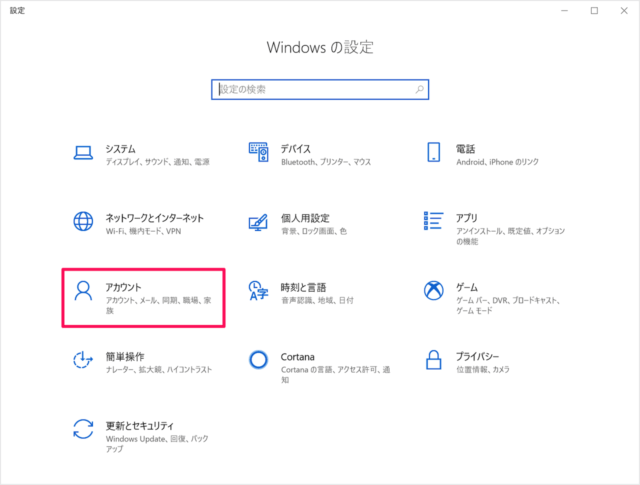The width and height of the screenshot is (640, 485).
Task: Click the Cortana circle icon
Action: click(258, 360)
